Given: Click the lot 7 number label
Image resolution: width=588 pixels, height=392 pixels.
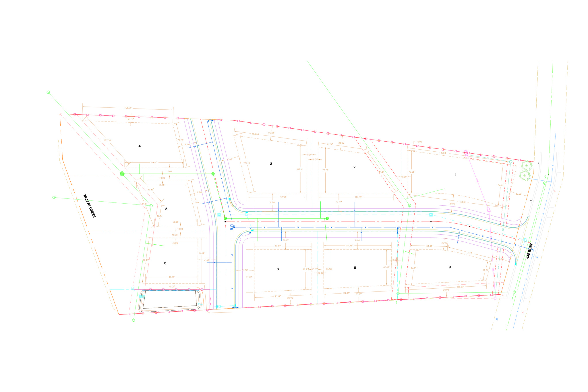Looking at the screenshot, I should [278, 269].
